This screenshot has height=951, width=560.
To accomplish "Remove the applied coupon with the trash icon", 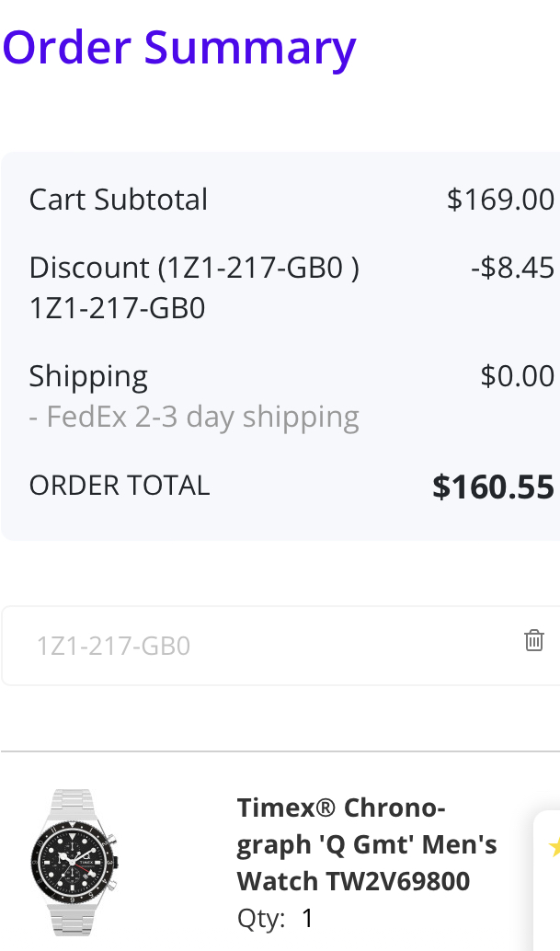I will coord(533,641).
